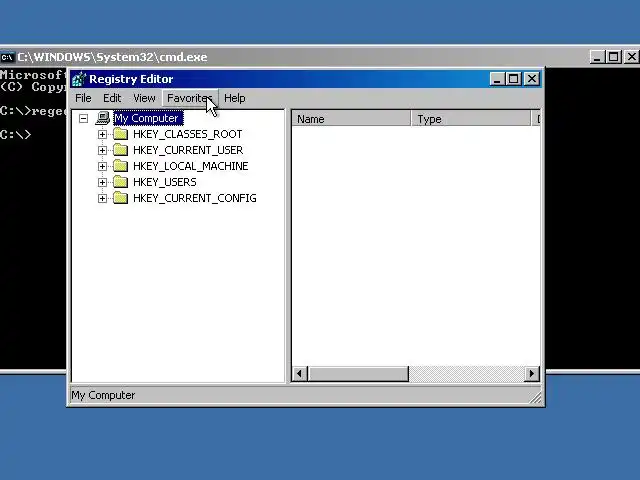Expand HKEY_CURRENT_CONFIG key
This screenshot has width=640, height=480.
coord(102,198)
